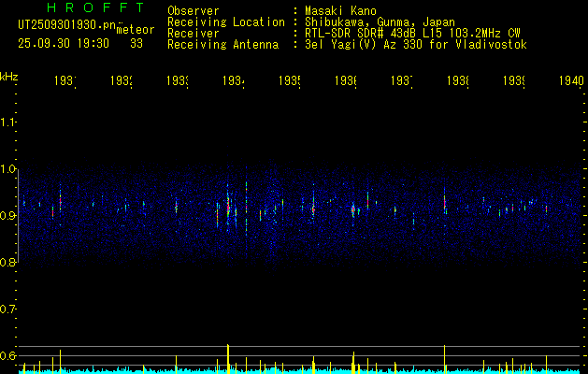Click the 1933 time axis marker
This screenshot has height=374, width=588.
(178, 80)
